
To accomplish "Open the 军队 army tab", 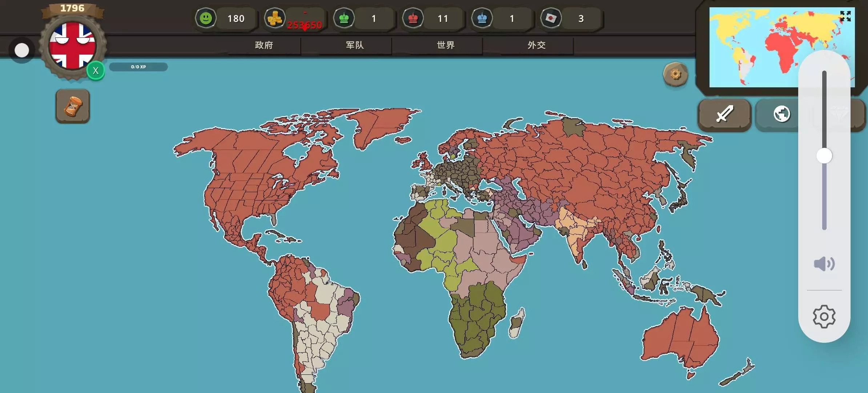I will coord(355,45).
